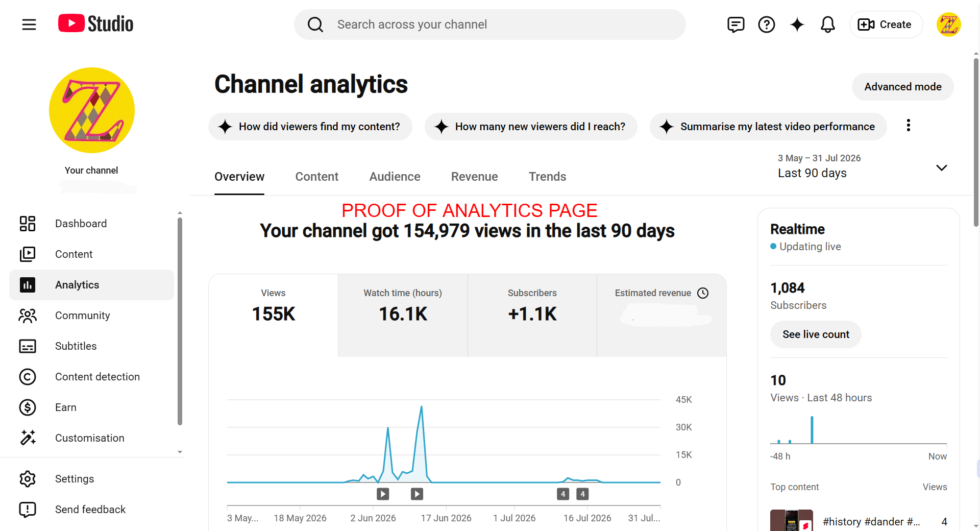This screenshot has width=980, height=531.
Task: Open the hamburger navigation menu
Action: coord(29,25)
